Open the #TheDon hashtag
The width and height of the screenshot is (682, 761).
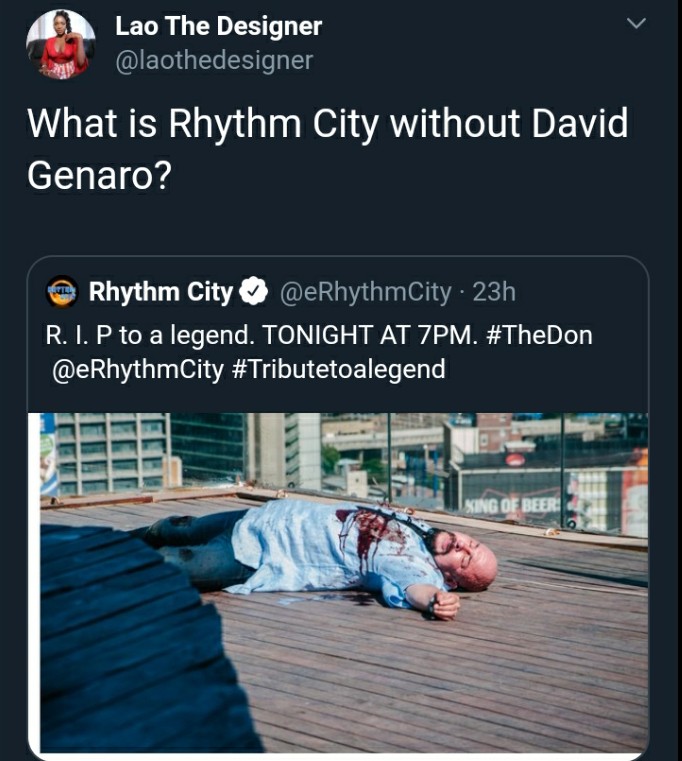539,335
